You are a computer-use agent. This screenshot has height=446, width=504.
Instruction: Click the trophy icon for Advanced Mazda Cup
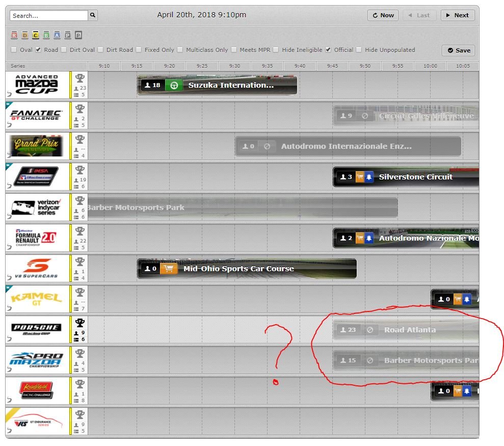coord(79,78)
